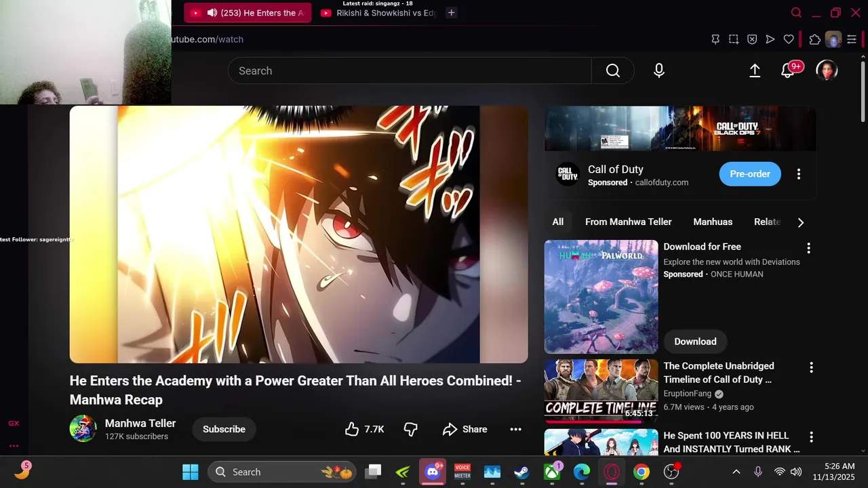
Task: Click Pre-order on Call of Duty ad
Action: coord(750,174)
